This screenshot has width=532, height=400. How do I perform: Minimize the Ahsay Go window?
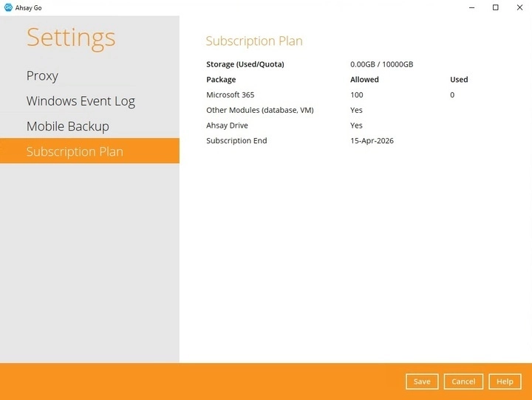471,7
